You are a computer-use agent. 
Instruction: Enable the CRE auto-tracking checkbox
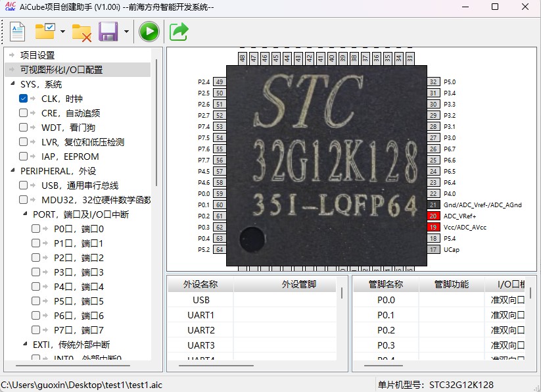pos(24,113)
